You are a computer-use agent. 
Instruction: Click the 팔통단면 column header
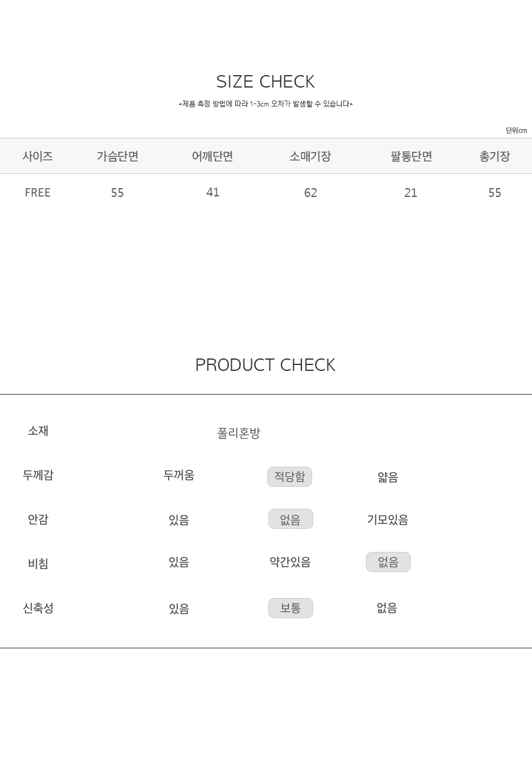(x=411, y=156)
